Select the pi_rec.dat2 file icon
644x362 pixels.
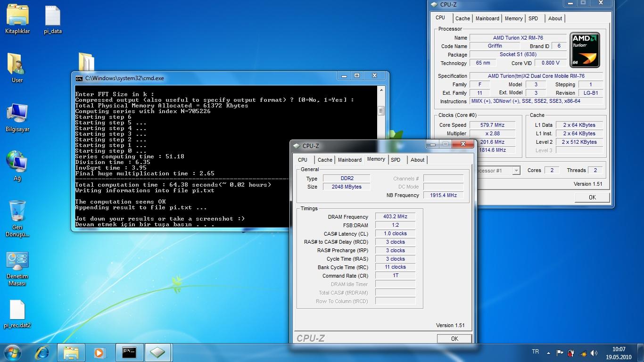point(17,314)
